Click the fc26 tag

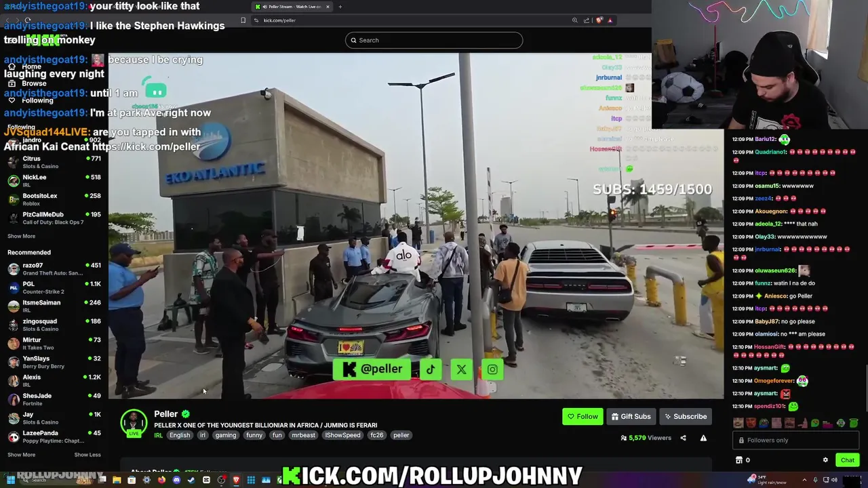377,435
